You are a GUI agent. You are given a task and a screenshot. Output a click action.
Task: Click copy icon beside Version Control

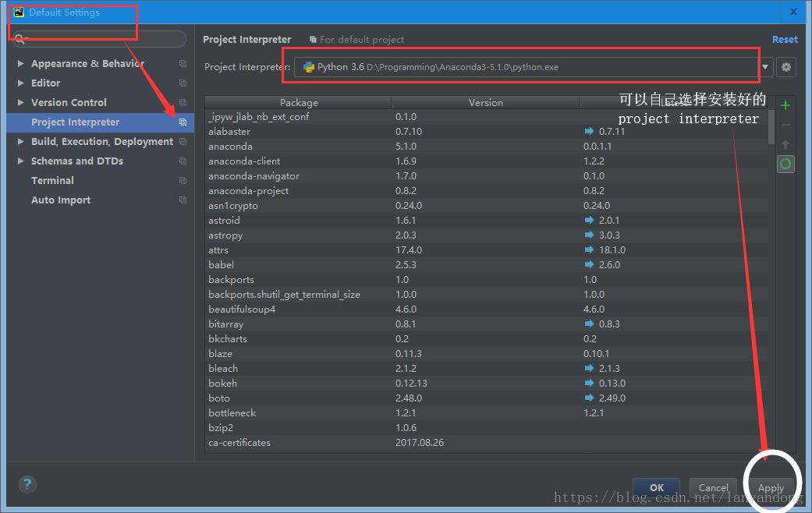(183, 102)
